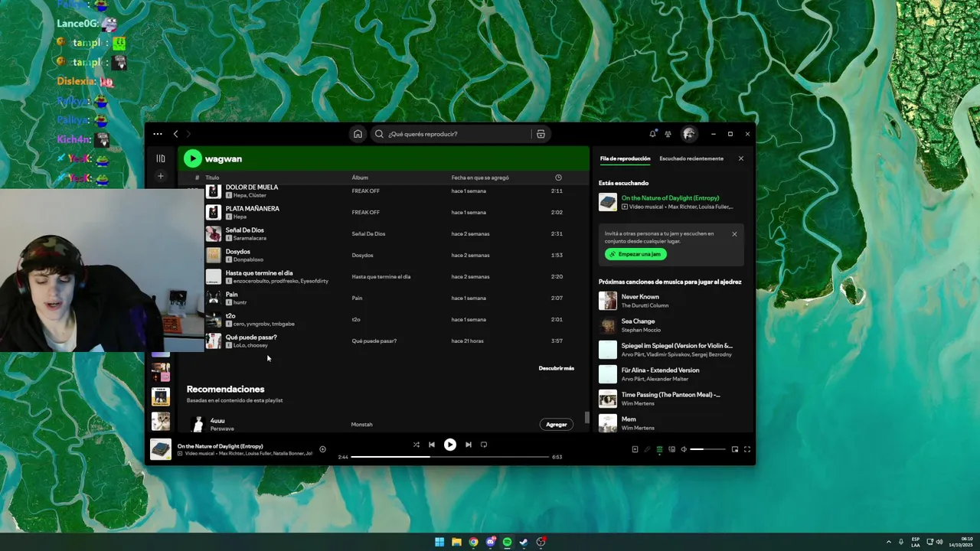Screen dimensions: 980x551
Task: Open friend activity icon
Action: [x=668, y=134]
